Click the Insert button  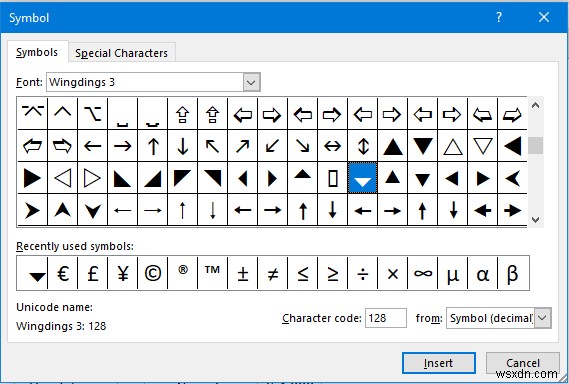click(438, 363)
